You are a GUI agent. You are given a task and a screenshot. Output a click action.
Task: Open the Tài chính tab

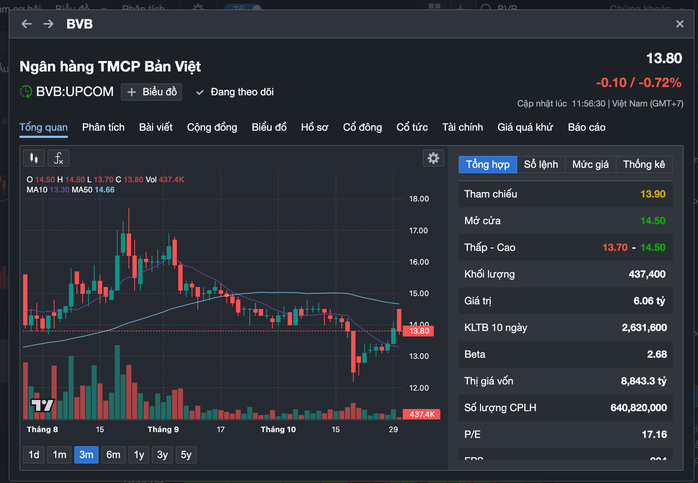tap(463, 127)
